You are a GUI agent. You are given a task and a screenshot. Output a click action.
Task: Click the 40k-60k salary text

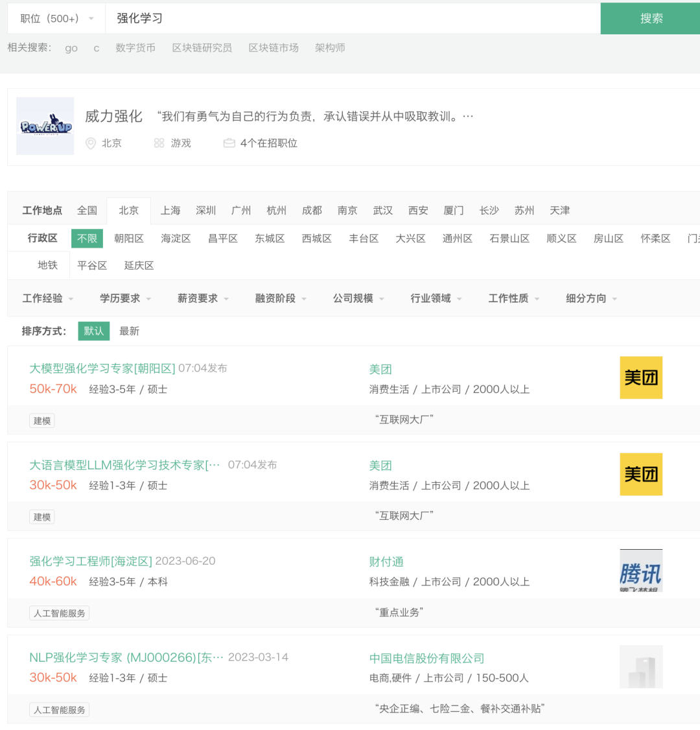click(53, 582)
